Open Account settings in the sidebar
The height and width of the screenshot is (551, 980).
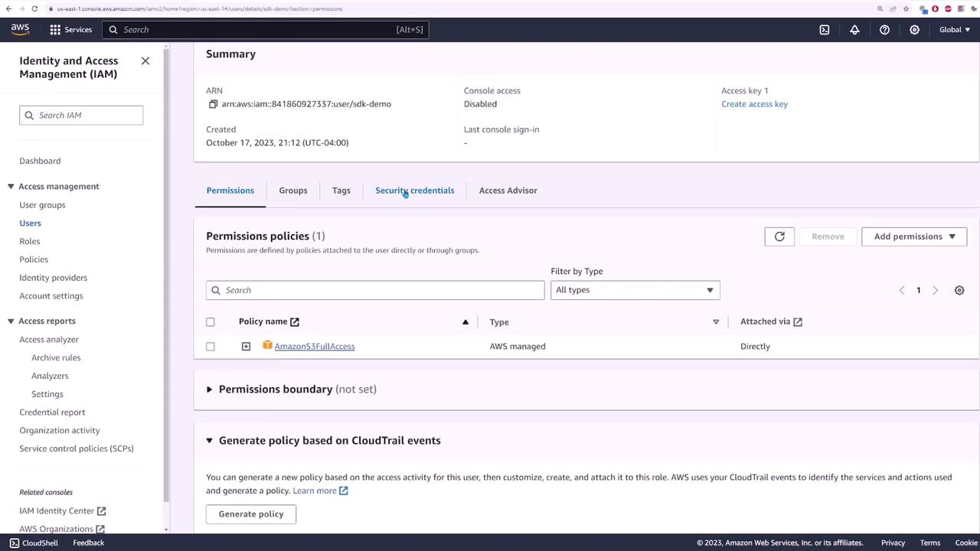pos(51,296)
